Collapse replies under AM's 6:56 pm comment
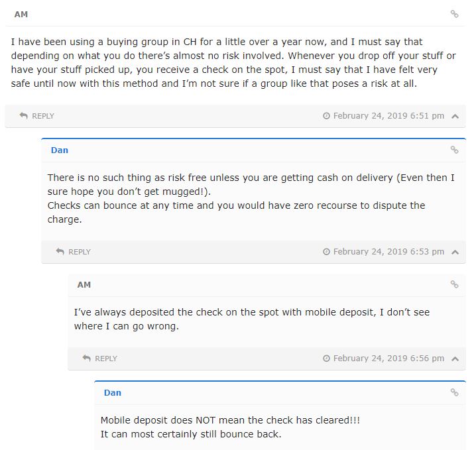This screenshot has width=476, height=450. (x=455, y=359)
